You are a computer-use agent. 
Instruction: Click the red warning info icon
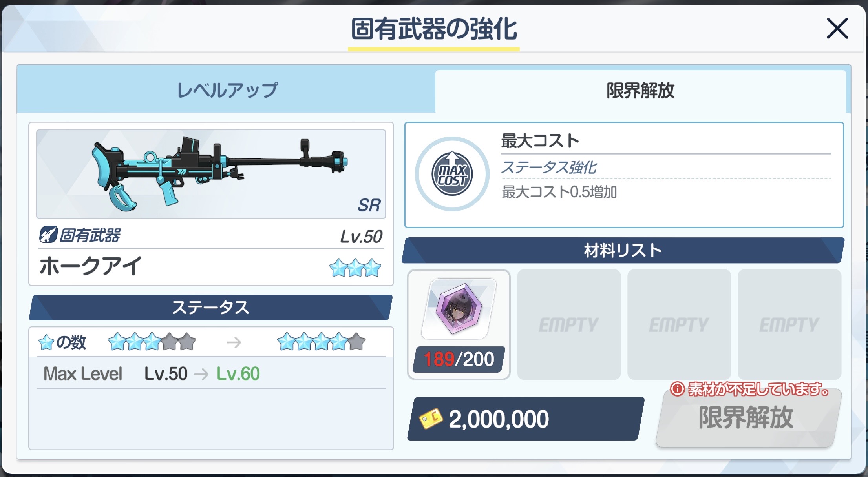click(x=677, y=389)
